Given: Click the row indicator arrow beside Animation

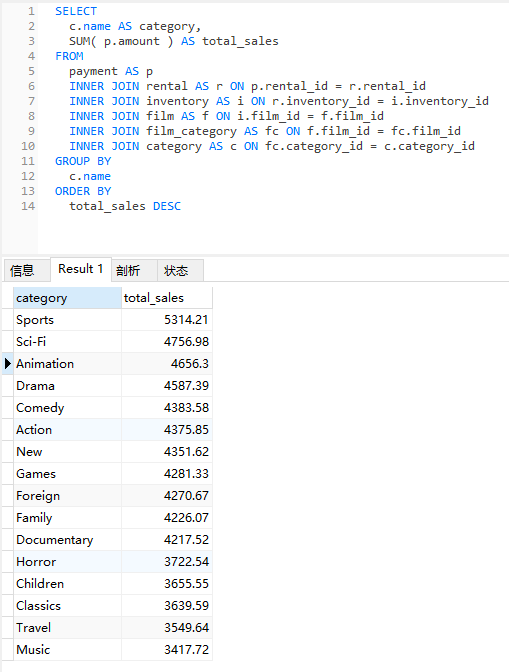Looking at the screenshot, I should click(x=8, y=364).
